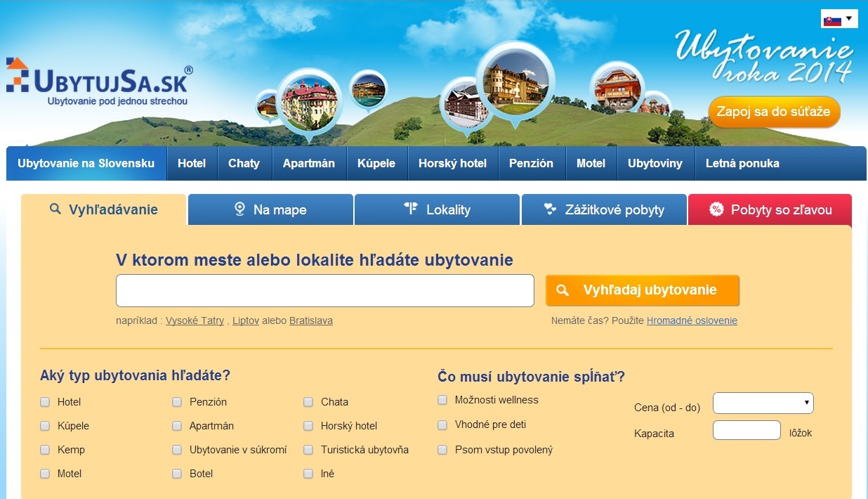Enable the Možnosti wellness checkbox
This screenshot has height=499, width=868.
point(442,400)
